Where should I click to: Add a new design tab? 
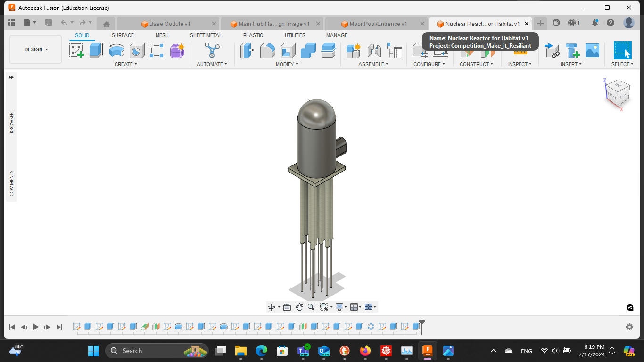pyautogui.click(x=540, y=24)
